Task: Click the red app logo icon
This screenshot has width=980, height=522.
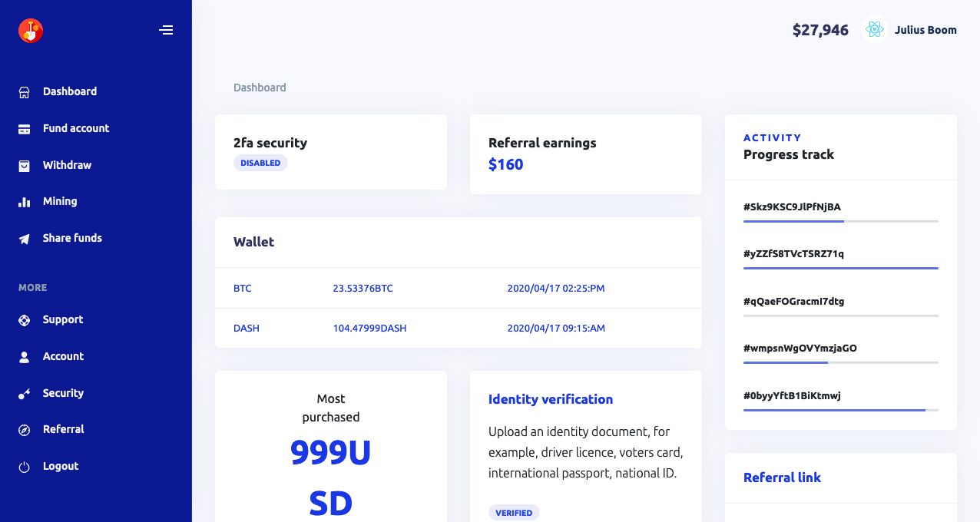Action: (x=31, y=31)
